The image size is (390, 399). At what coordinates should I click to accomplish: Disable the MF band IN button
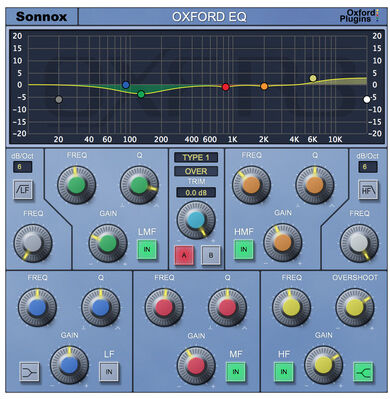(x=236, y=372)
